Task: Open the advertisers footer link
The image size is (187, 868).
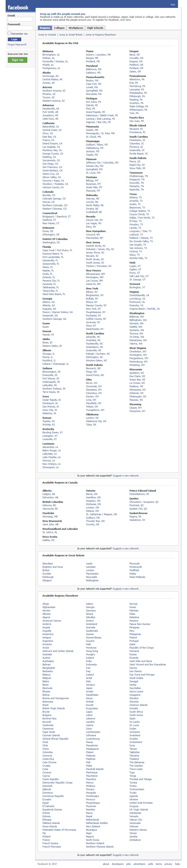Action: point(139,864)
